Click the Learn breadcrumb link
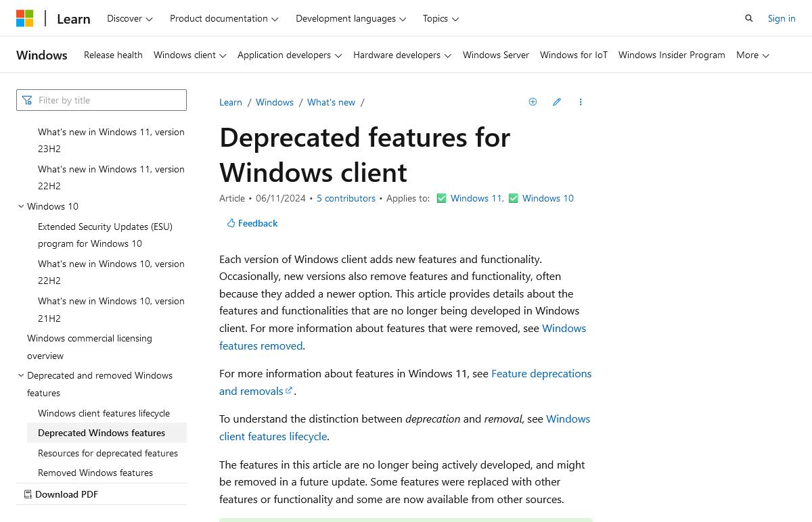Image resolution: width=812 pixels, height=522 pixels. coord(231,102)
